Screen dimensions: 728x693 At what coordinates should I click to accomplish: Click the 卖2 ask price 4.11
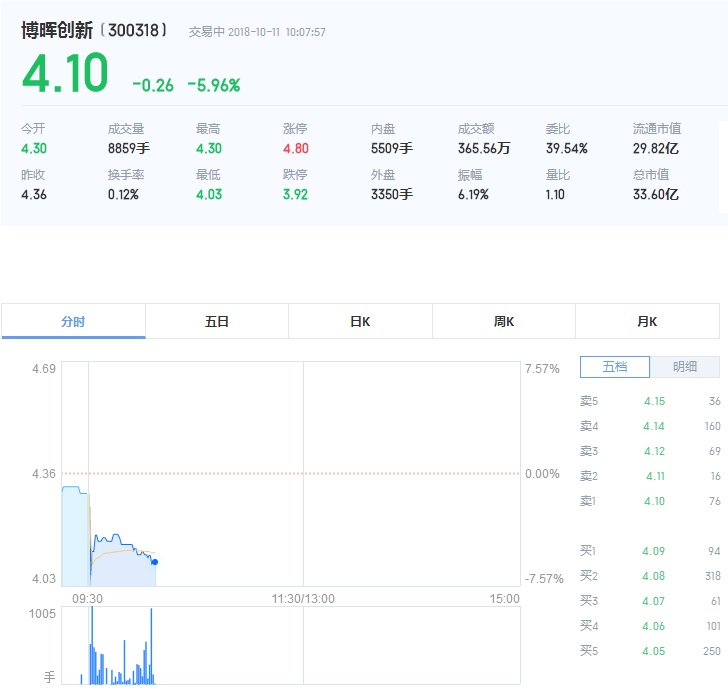[656, 476]
